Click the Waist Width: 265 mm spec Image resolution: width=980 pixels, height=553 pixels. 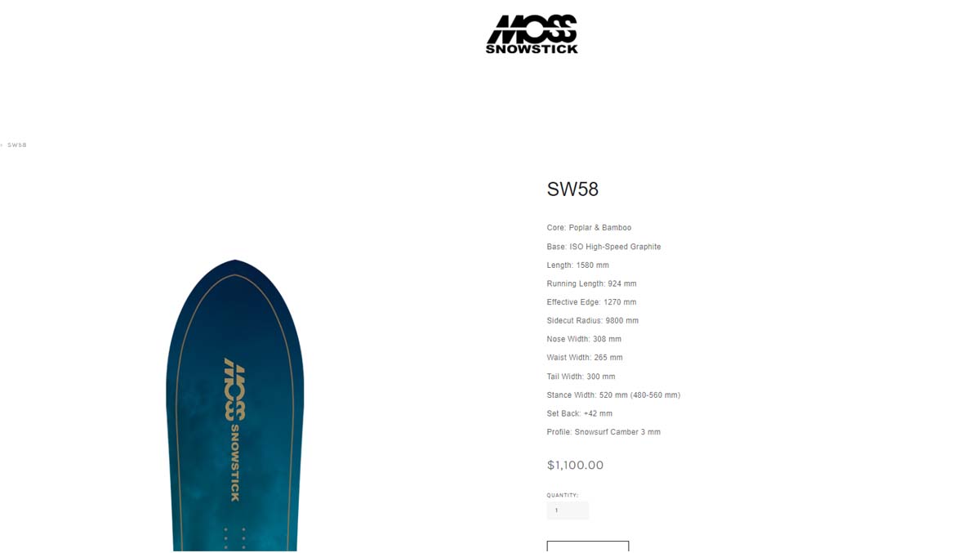tap(585, 358)
